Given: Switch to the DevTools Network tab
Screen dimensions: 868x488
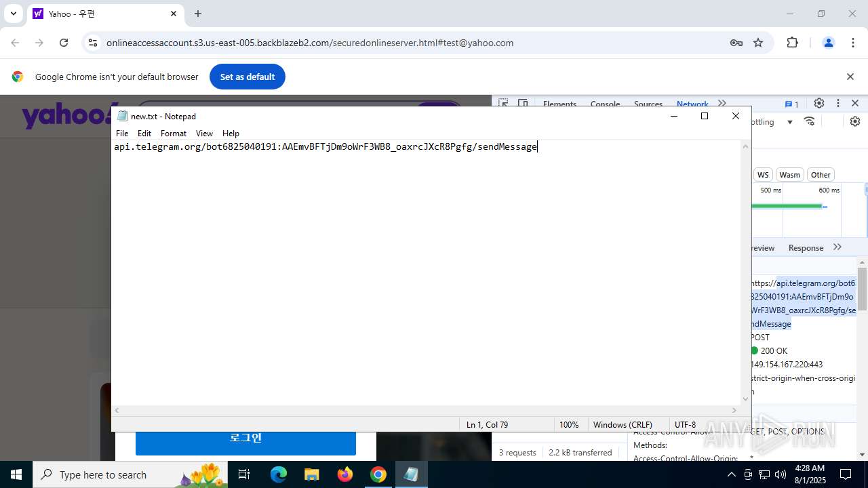Looking at the screenshot, I should (692, 104).
